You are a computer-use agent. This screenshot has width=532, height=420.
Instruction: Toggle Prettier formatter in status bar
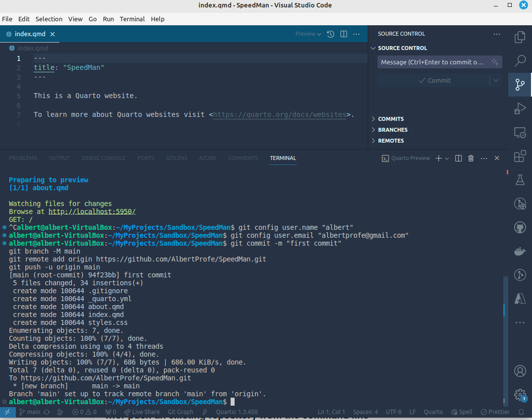click(495, 412)
